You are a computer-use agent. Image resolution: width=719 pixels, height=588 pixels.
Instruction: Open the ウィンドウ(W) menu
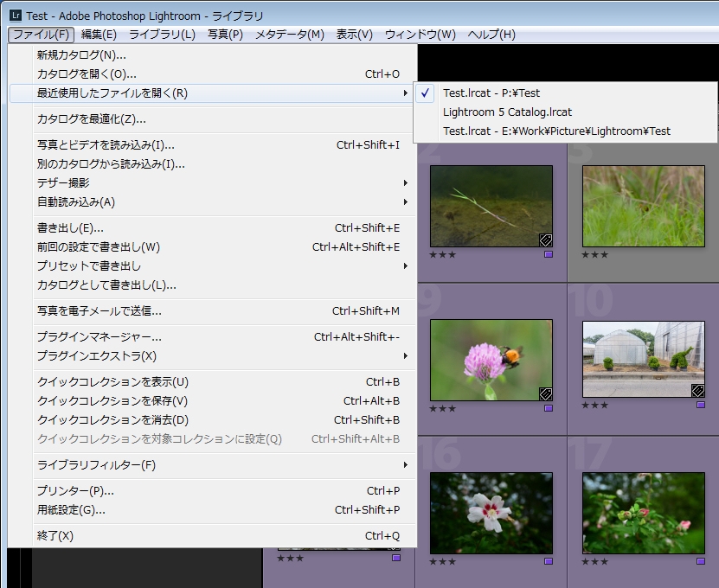pyautogui.click(x=420, y=35)
